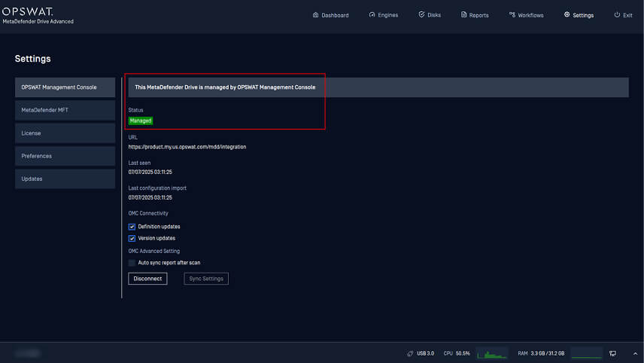Viewport: 644px width, 363px height.
Task: Click the Workflows diagram icon
Action: click(x=512, y=15)
